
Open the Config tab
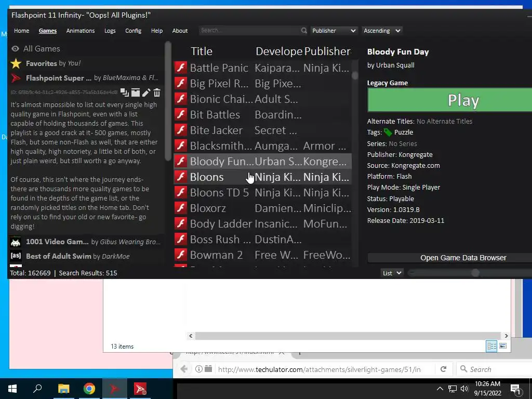tap(133, 31)
